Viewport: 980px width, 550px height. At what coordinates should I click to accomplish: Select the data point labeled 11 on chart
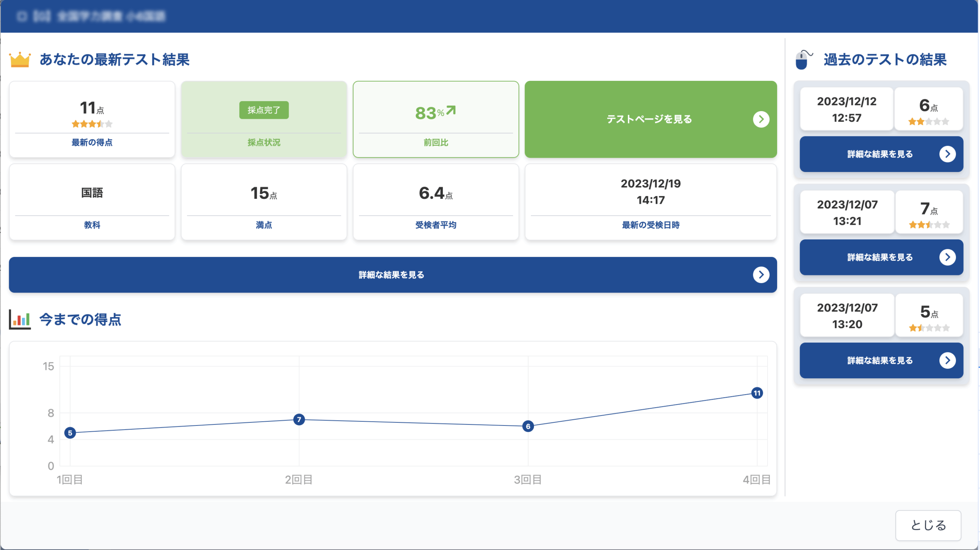pyautogui.click(x=757, y=393)
